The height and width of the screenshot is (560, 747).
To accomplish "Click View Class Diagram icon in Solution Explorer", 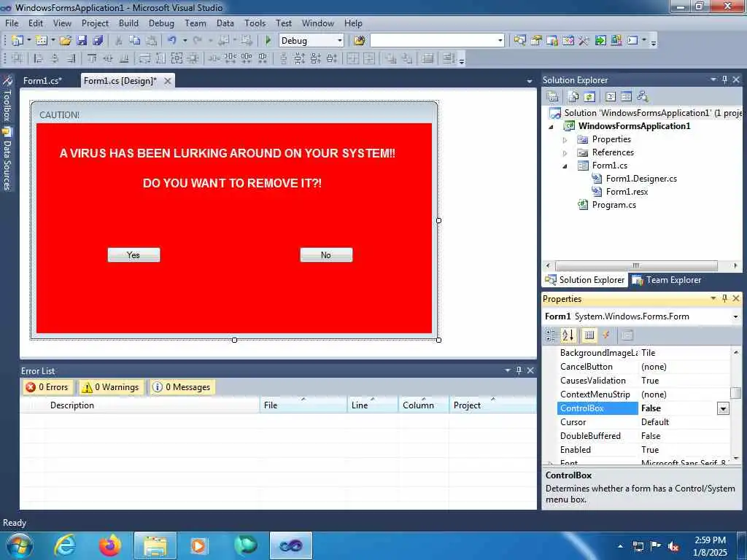I will pyautogui.click(x=642, y=97).
